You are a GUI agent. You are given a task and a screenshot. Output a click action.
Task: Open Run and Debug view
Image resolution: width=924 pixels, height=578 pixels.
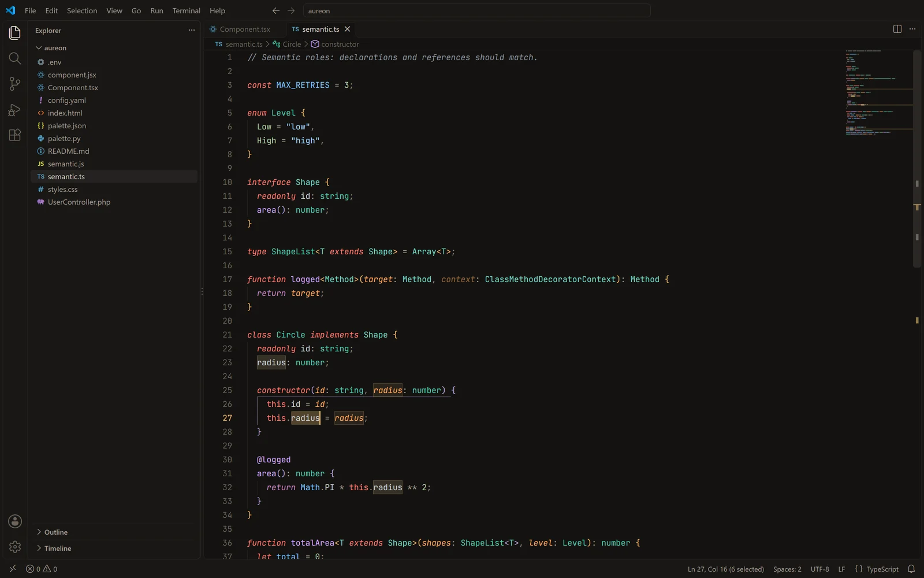15,109
